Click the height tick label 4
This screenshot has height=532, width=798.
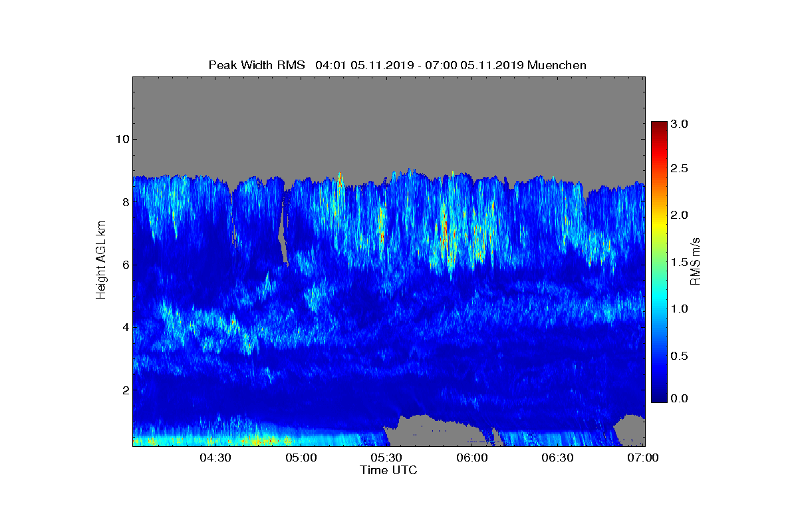124,327
